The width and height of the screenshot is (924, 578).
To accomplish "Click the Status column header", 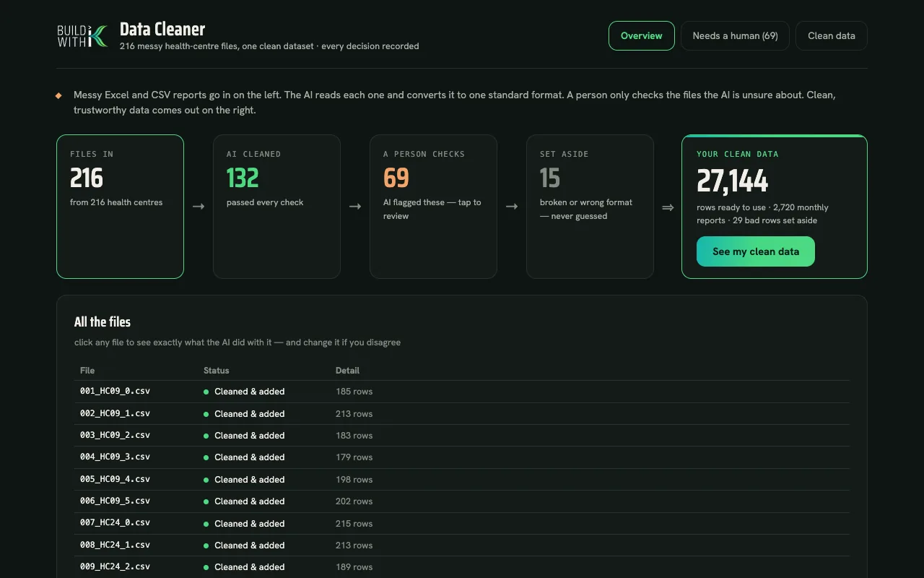I will point(217,371).
